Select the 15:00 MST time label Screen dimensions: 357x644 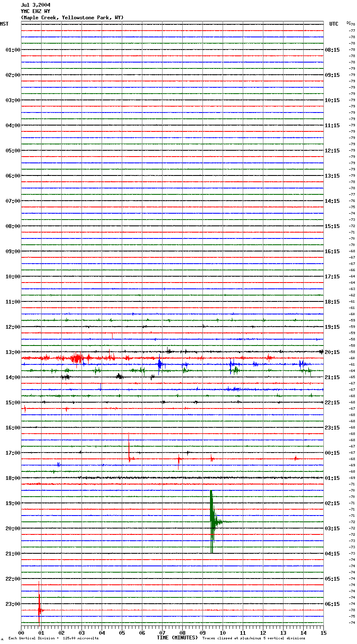13,403
